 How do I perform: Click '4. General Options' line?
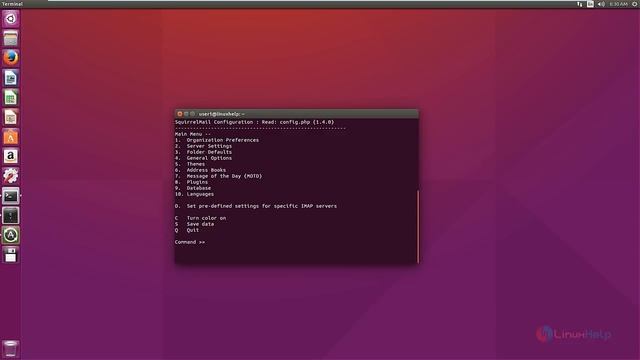[x=203, y=158]
